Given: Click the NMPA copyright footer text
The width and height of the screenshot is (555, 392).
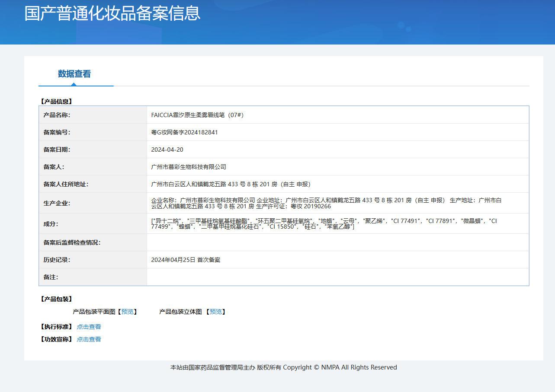Looking at the screenshot, I should point(283,367).
